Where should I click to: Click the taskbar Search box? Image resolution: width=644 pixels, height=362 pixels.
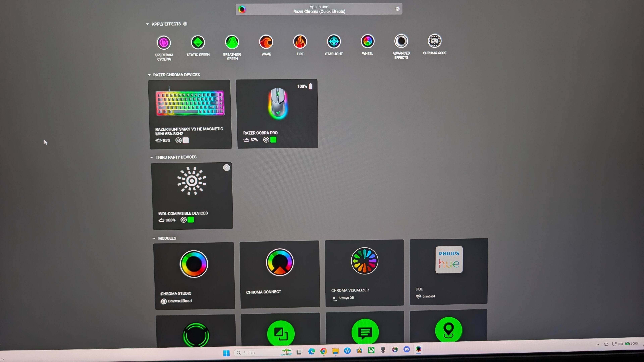(x=263, y=352)
